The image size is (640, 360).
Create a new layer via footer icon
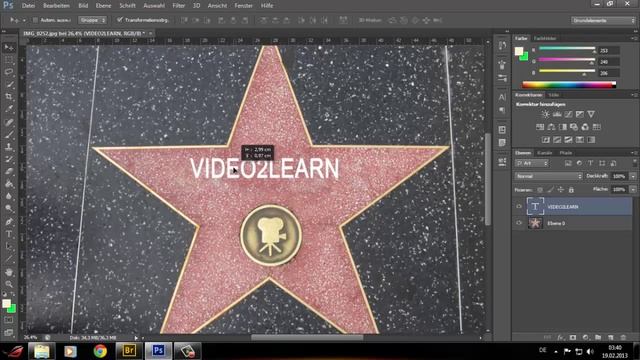click(x=611, y=338)
